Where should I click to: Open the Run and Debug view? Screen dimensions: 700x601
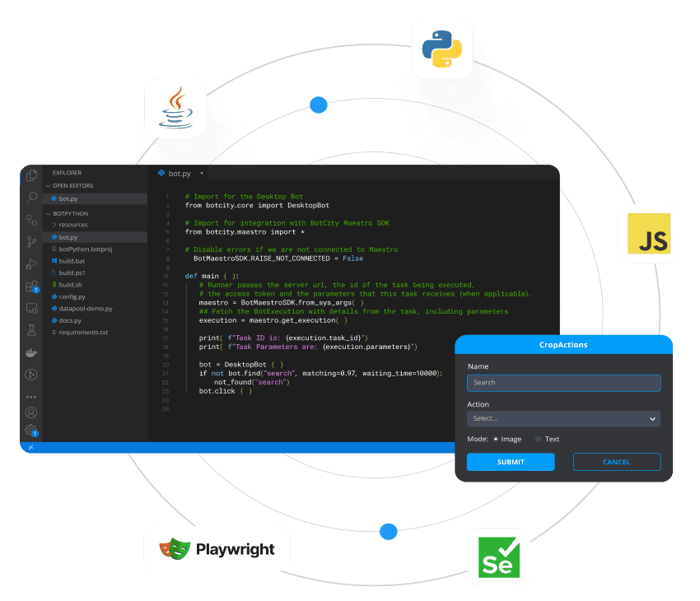pyautogui.click(x=32, y=264)
